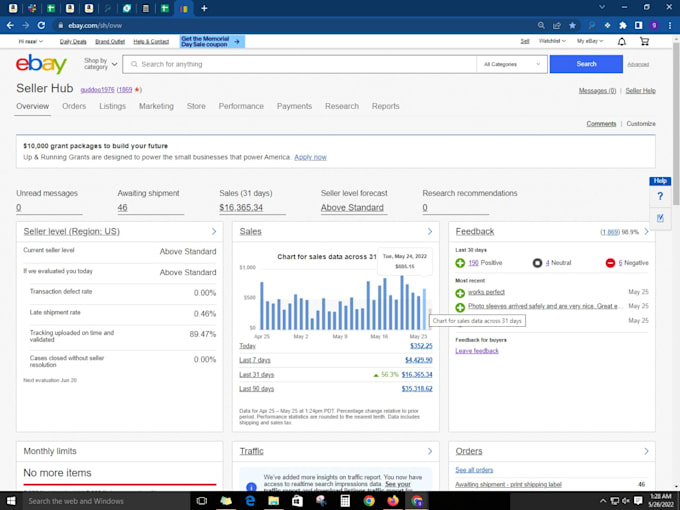Click the browser forward arrow
The width and height of the screenshot is (680, 510).
tap(26, 26)
